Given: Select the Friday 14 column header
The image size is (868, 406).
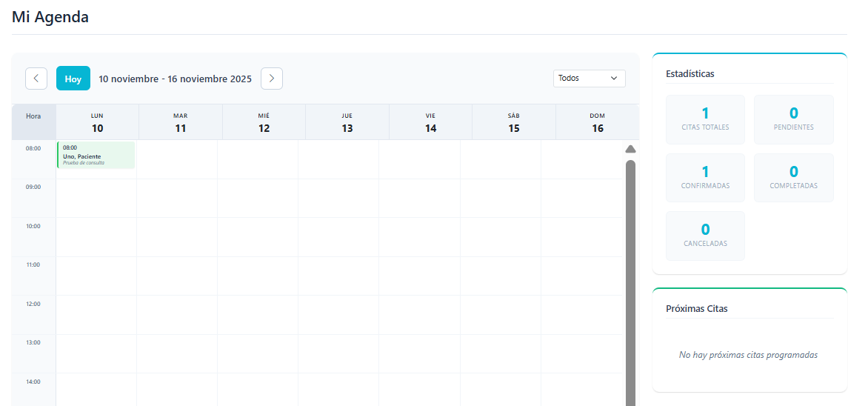Looking at the screenshot, I should click(x=430, y=122).
